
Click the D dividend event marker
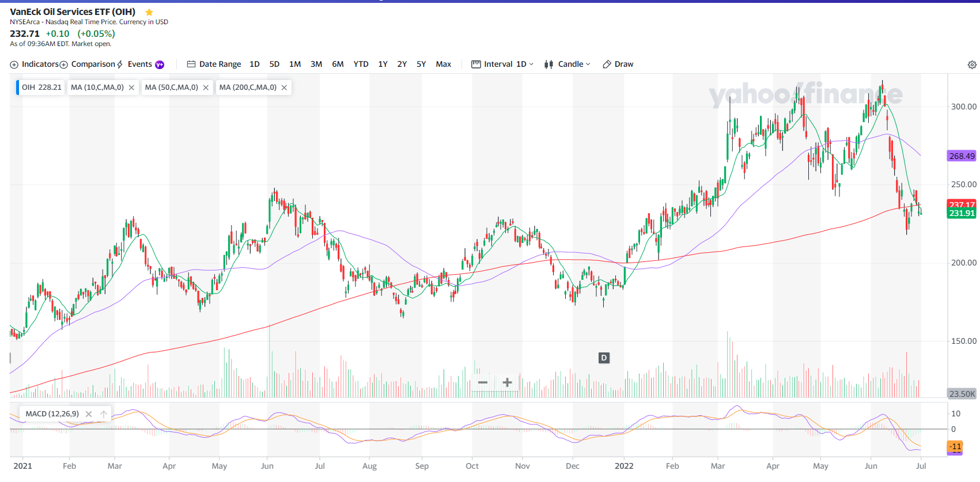pos(604,358)
